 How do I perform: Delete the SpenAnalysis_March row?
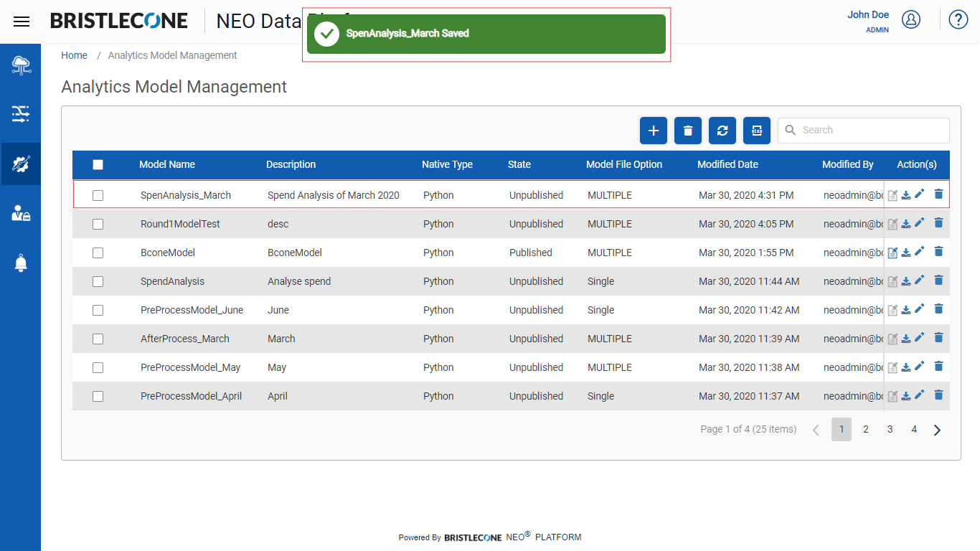pos(938,194)
